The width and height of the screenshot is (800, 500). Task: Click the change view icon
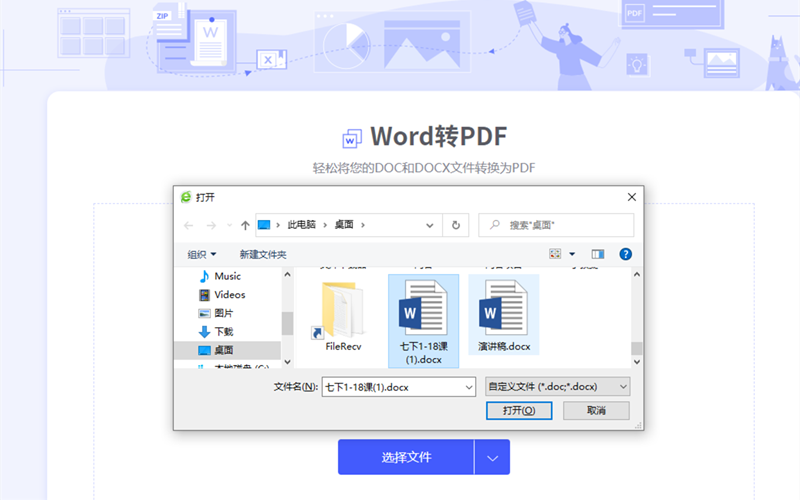coord(556,255)
